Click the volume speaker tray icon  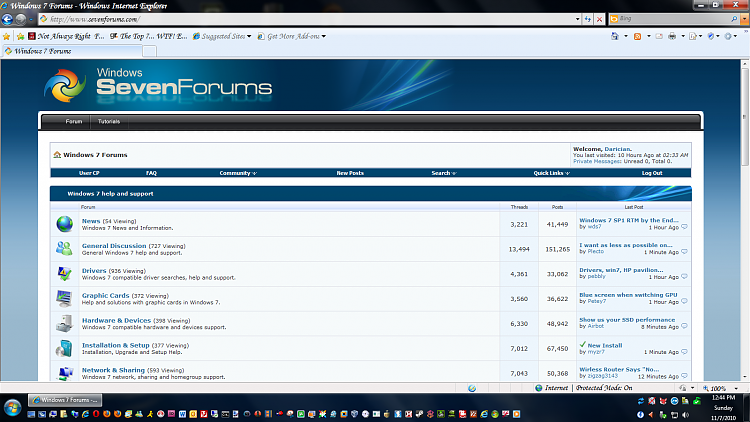click(x=686, y=415)
